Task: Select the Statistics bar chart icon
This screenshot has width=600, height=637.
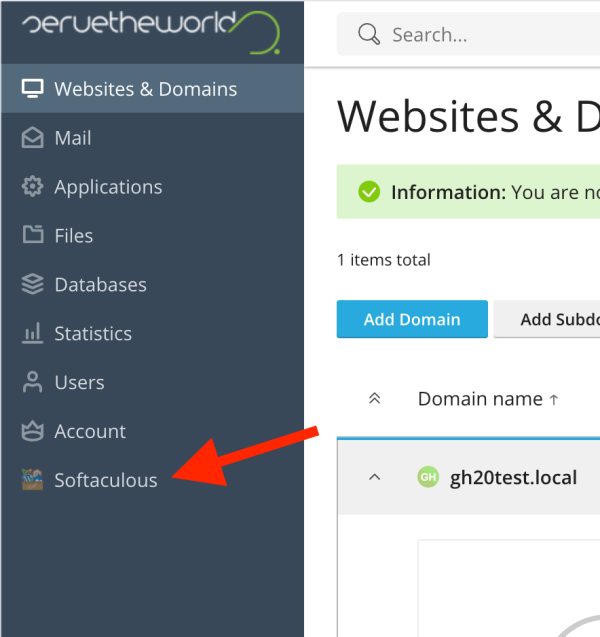Action: click(33, 333)
